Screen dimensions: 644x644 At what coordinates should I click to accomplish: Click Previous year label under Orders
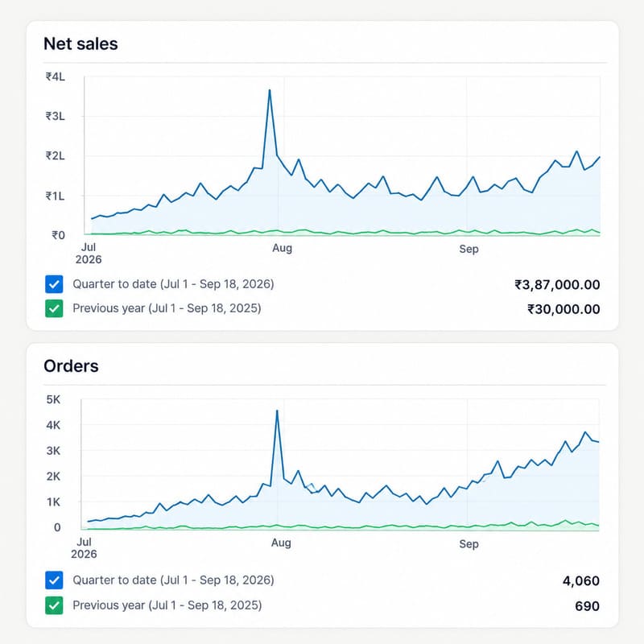pos(167,605)
